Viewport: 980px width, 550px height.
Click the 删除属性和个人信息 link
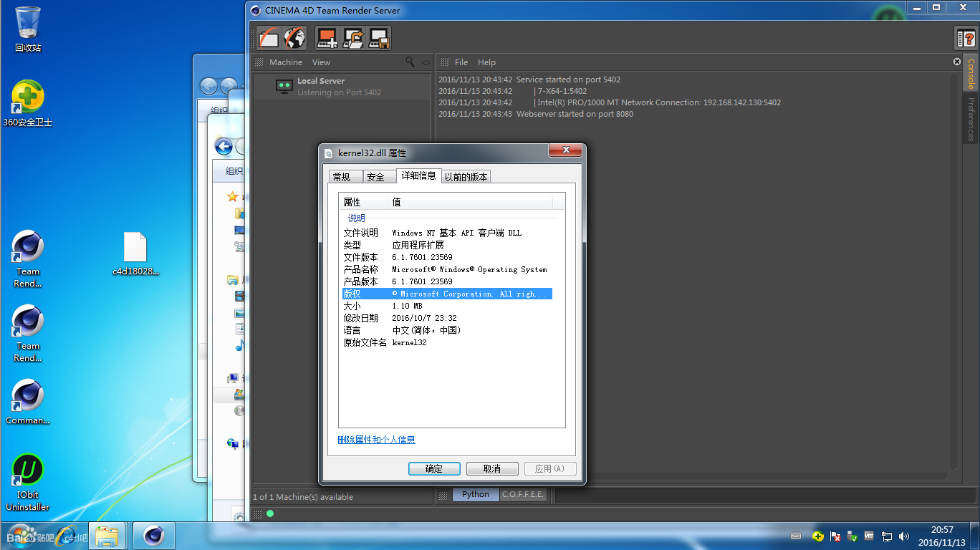click(377, 440)
